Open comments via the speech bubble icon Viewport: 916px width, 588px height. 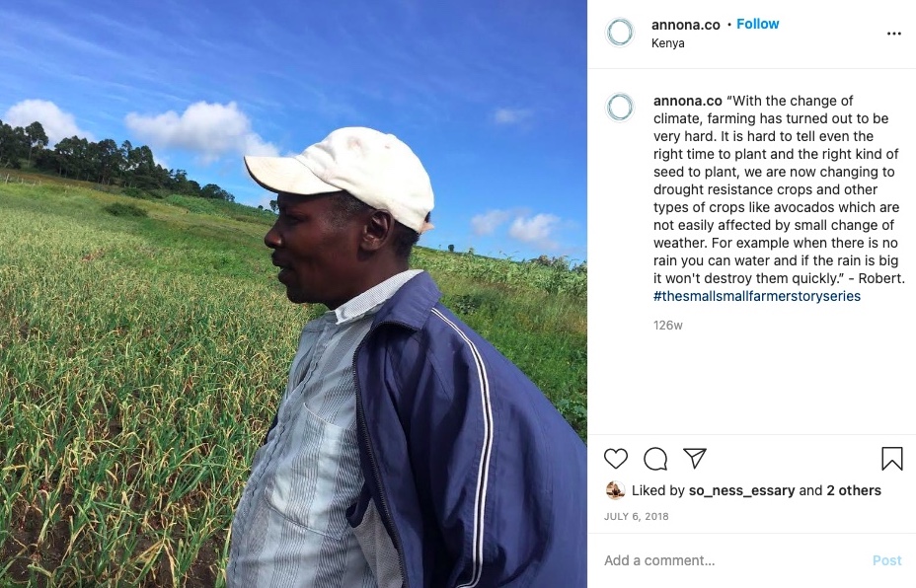point(655,459)
